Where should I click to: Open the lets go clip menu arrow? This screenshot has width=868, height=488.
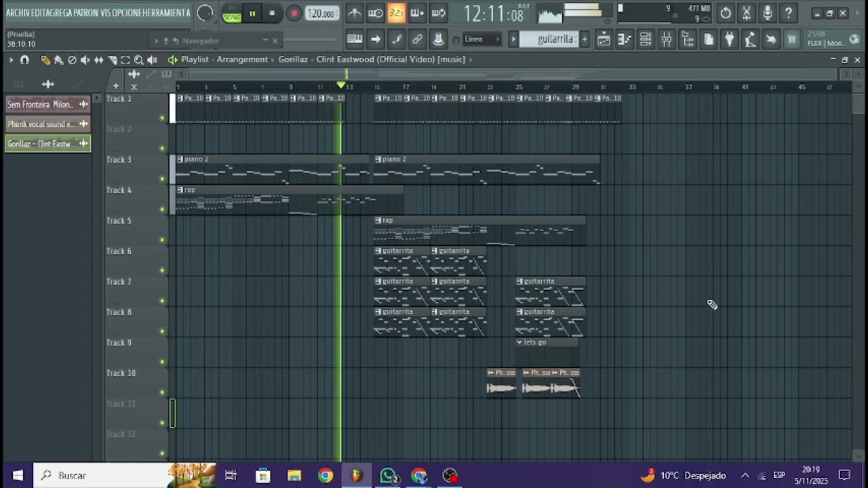pos(519,342)
